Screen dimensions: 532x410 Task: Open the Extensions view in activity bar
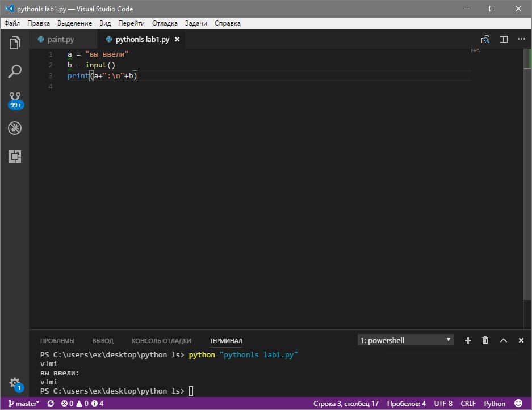click(14, 157)
